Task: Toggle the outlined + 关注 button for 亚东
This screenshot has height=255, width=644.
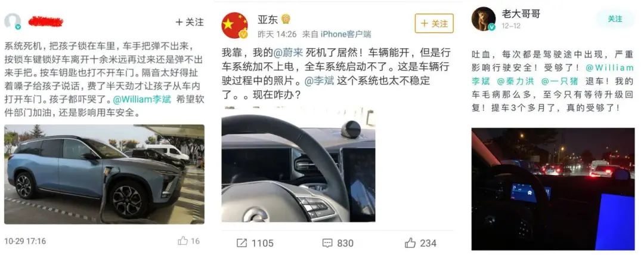Action: (x=434, y=23)
